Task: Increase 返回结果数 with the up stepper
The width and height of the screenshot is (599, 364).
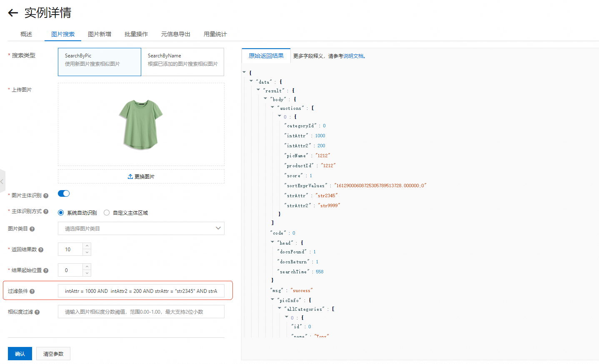Action: [x=87, y=246]
